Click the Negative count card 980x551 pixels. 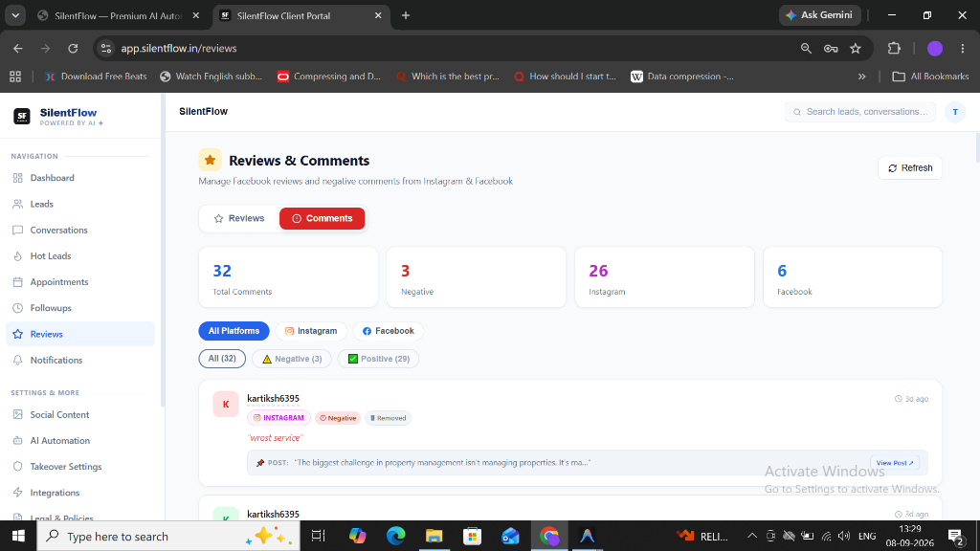pos(477,276)
